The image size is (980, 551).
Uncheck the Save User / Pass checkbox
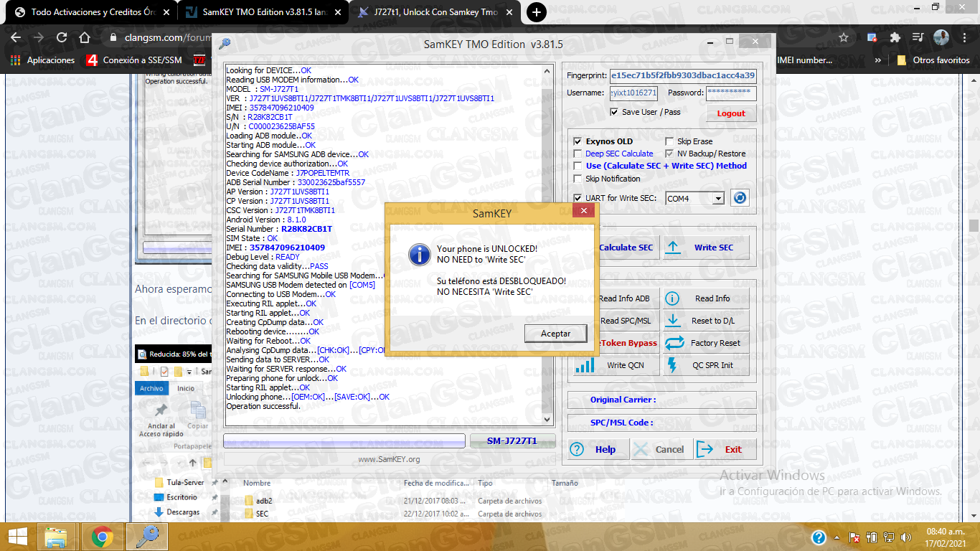(613, 112)
